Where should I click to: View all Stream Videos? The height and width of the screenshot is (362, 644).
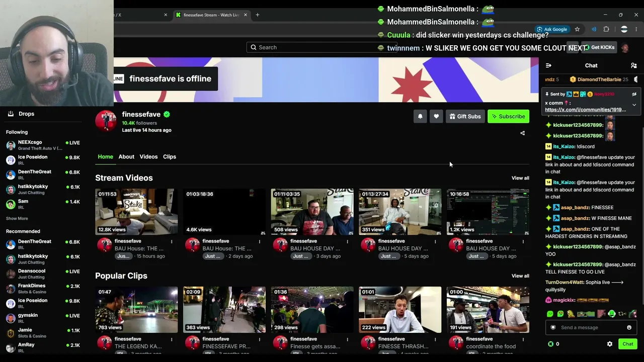coord(520,178)
